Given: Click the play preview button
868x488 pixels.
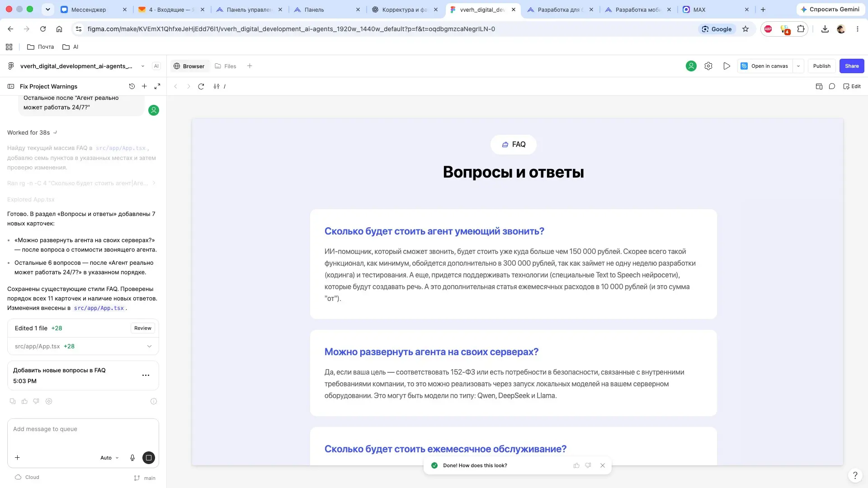Looking at the screenshot, I should coord(726,66).
